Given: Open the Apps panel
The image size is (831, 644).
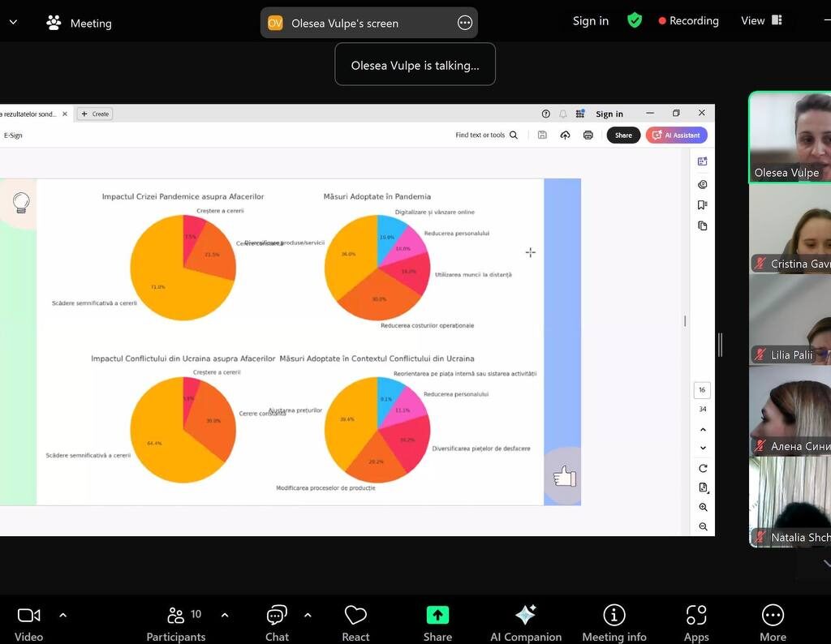Looking at the screenshot, I should (x=696, y=622).
